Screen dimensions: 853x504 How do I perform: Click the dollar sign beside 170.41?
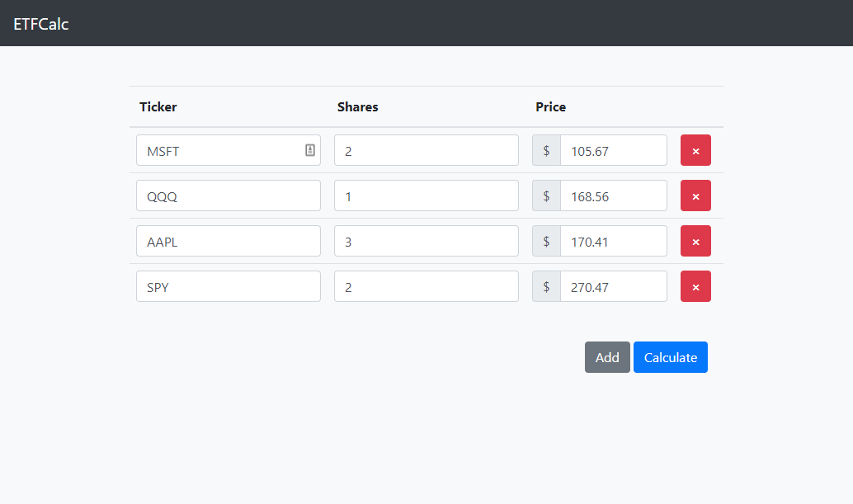[x=546, y=241]
